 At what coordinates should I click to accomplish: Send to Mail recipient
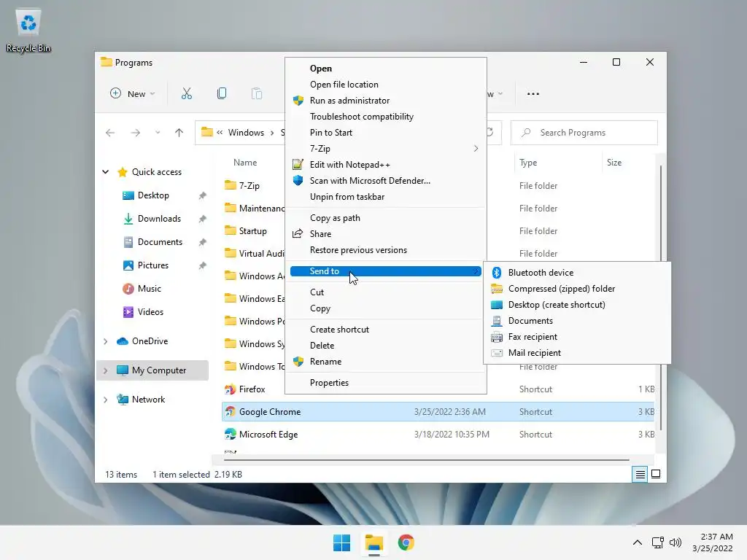coord(577,353)
